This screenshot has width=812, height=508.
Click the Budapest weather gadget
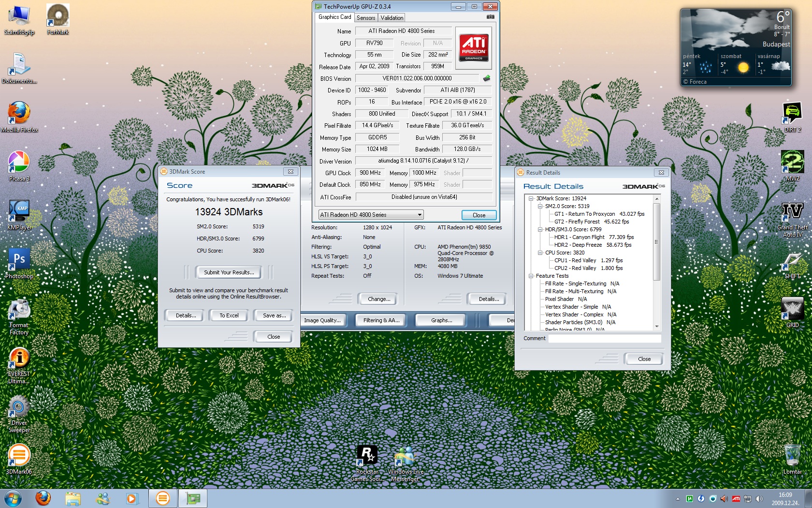(x=736, y=47)
